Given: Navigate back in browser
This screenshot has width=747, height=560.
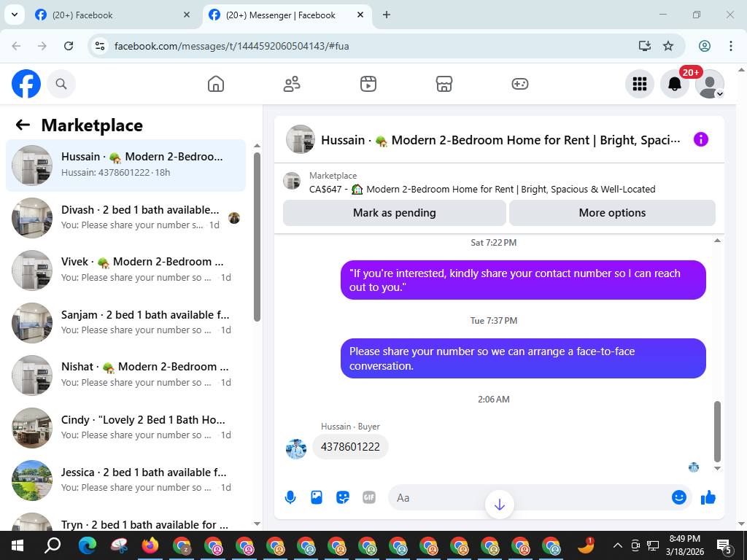Looking at the screenshot, I should 16,46.
